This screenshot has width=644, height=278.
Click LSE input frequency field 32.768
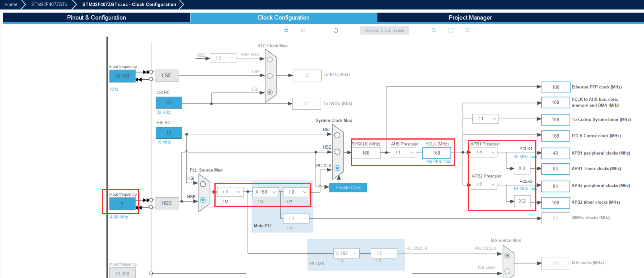click(x=122, y=76)
